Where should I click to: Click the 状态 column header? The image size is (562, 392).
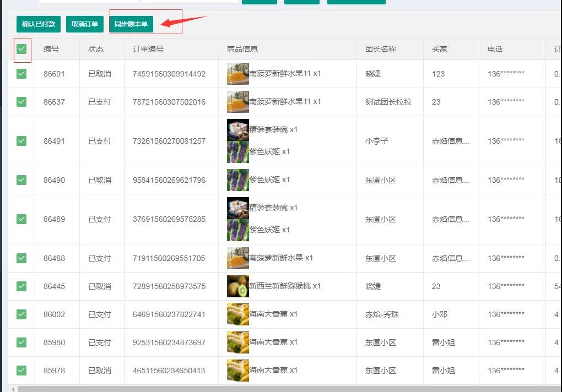(x=96, y=49)
